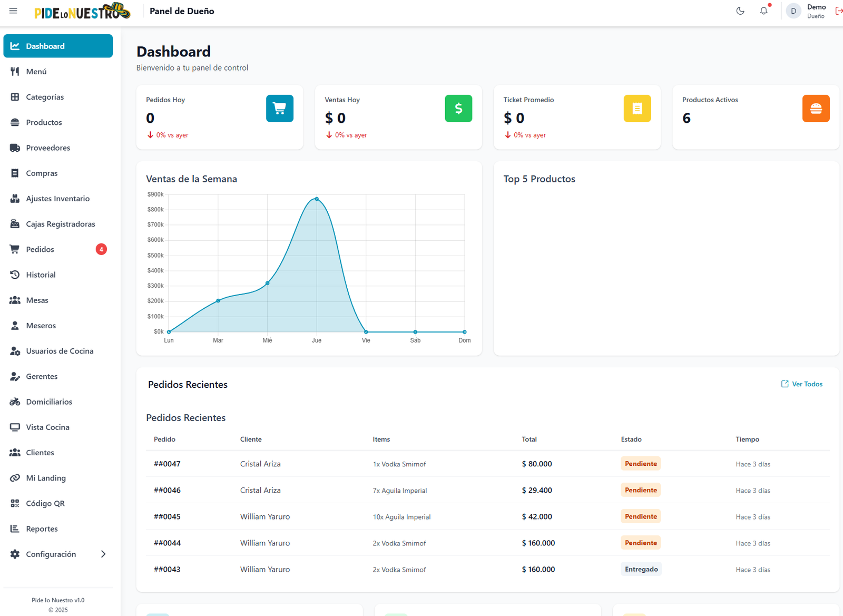Open Reportes using its sidebar icon
Image resolution: width=843 pixels, height=616 pixels.
pos(14,529)
